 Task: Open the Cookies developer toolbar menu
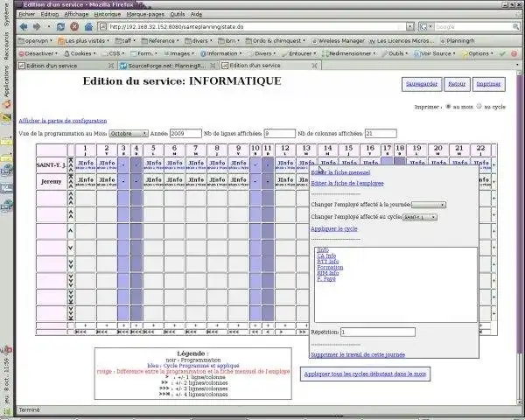(80, 53)
